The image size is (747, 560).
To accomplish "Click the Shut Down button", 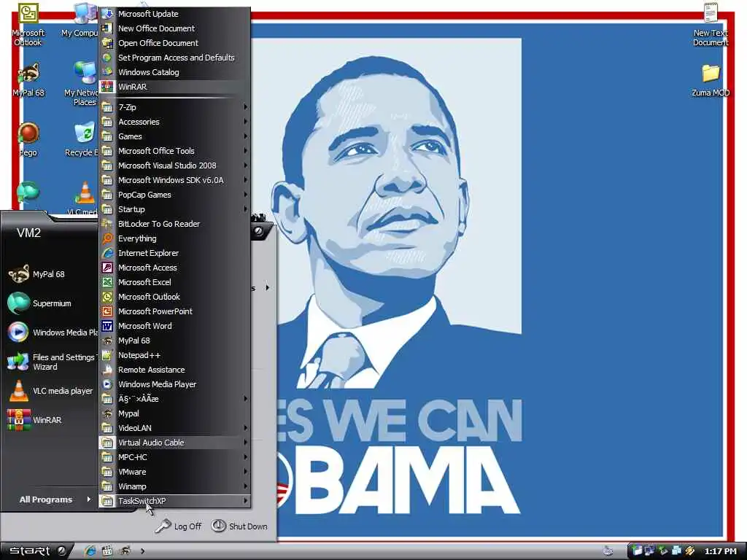I will [239, 526].
